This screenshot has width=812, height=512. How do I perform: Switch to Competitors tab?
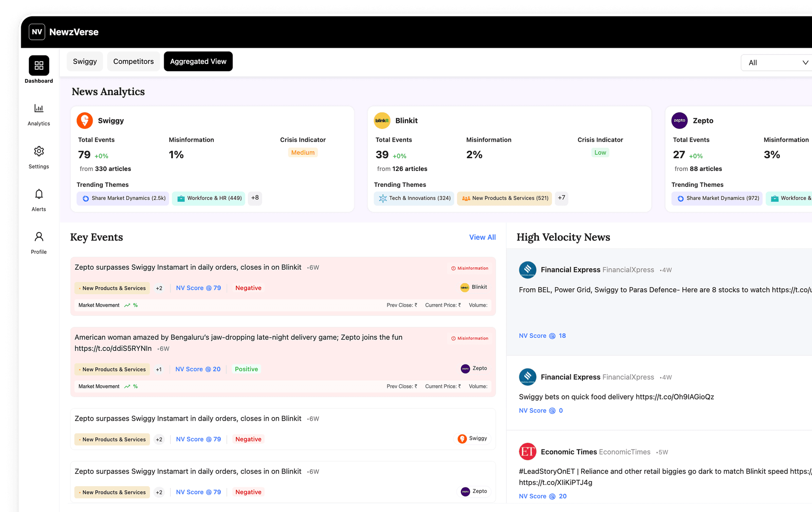[x=133, y=61]
